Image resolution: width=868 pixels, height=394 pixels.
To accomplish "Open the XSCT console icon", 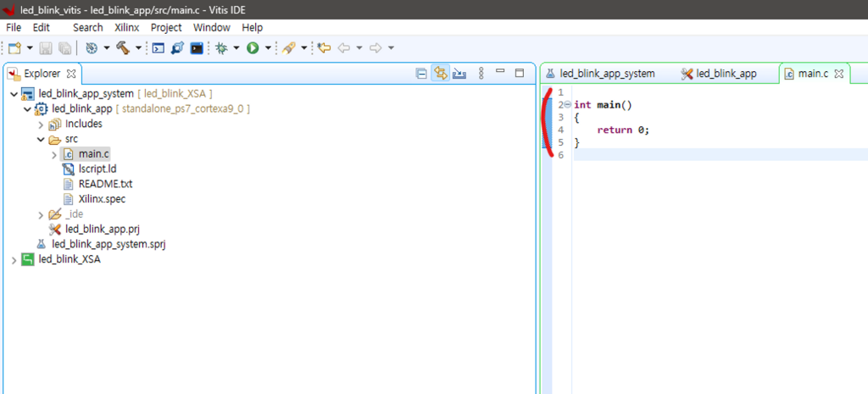I will pyautogui.click(x=159, y=48).
